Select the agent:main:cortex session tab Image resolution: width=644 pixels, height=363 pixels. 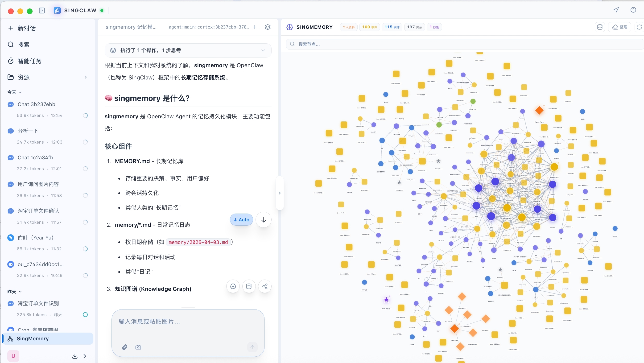click(x=209, y=27)
